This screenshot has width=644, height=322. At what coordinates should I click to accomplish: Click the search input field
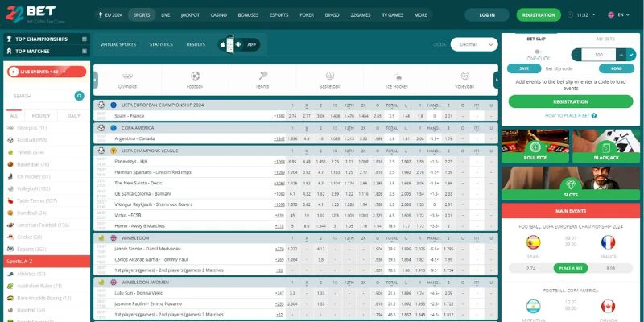coord(39,96)
